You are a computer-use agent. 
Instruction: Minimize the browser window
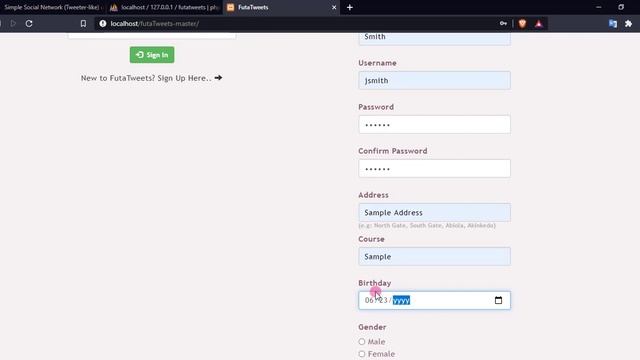598,7
